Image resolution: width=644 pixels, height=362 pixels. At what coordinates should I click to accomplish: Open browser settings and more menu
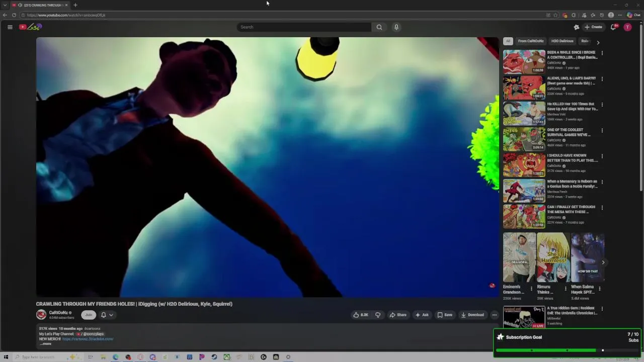[620, 15]
